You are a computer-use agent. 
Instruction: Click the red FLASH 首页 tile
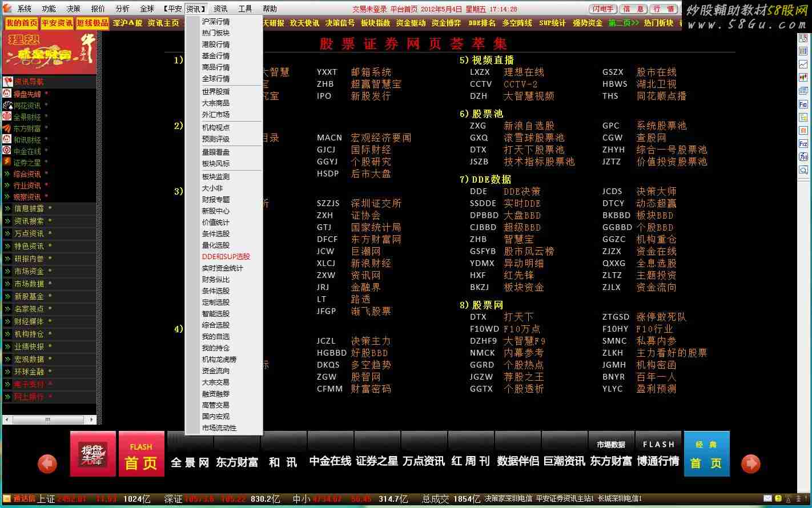click(x=141, y=454)
